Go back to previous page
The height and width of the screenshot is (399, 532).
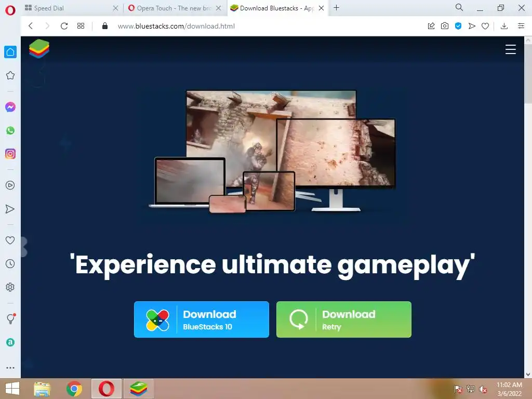click(31, 26)
